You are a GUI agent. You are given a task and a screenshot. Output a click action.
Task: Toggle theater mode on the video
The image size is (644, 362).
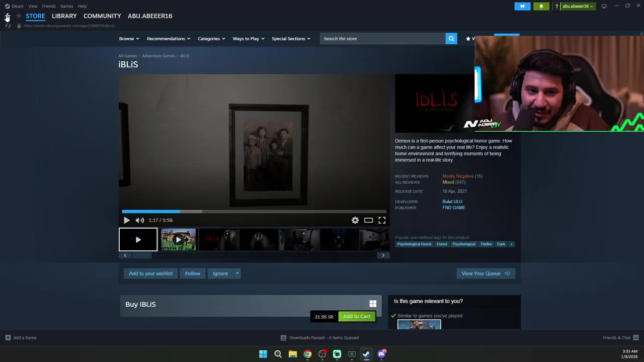[x=369, y=220]
